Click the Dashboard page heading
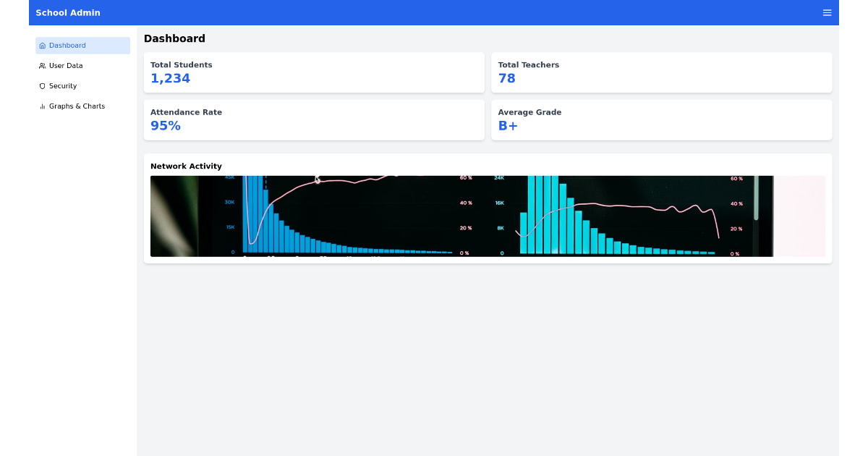Screen dimensions: 868x456 coord(174,38)
